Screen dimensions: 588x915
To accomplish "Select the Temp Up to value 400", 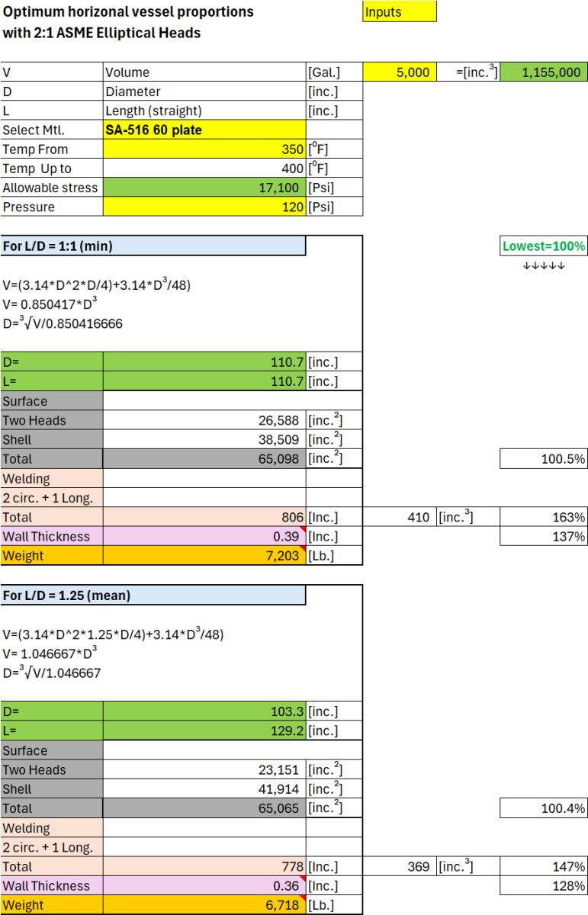I will point(204,169).
